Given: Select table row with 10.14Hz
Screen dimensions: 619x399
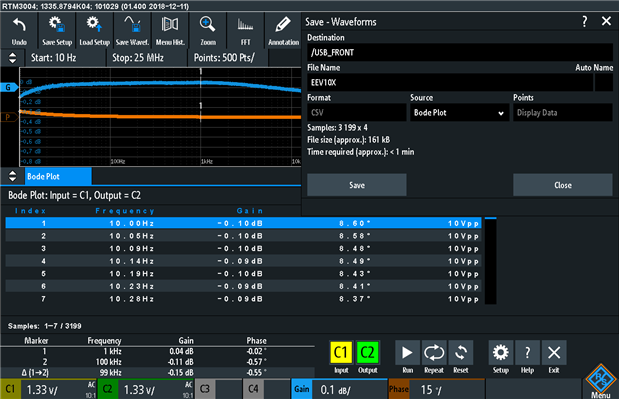Looking at the screenshot, I should [243, 261].
